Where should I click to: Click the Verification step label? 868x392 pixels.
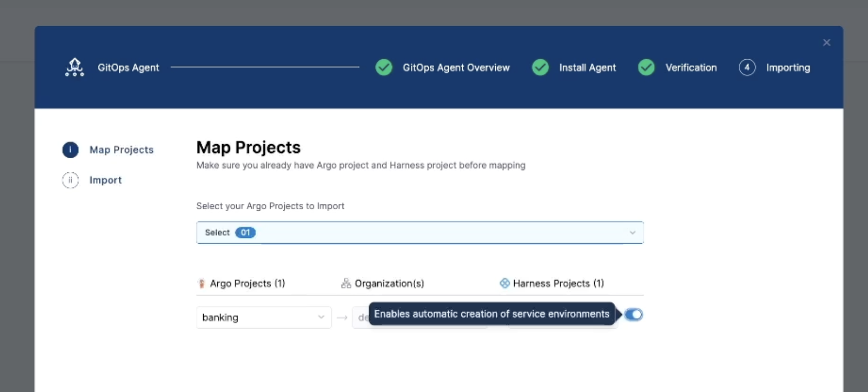pos(691,68)
